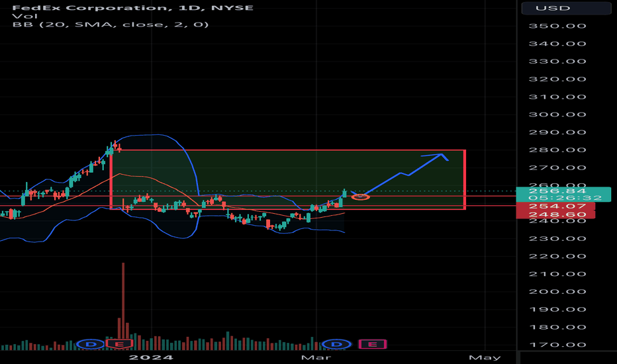Click the 2024 time axis label
This screenshot has width=617, height=364.
[151, 357]
